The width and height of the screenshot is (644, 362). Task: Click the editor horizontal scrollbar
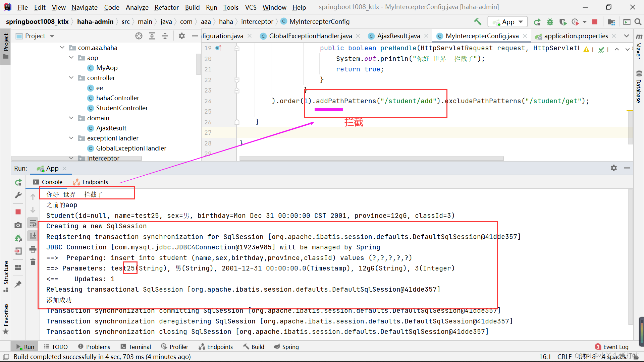371,158
